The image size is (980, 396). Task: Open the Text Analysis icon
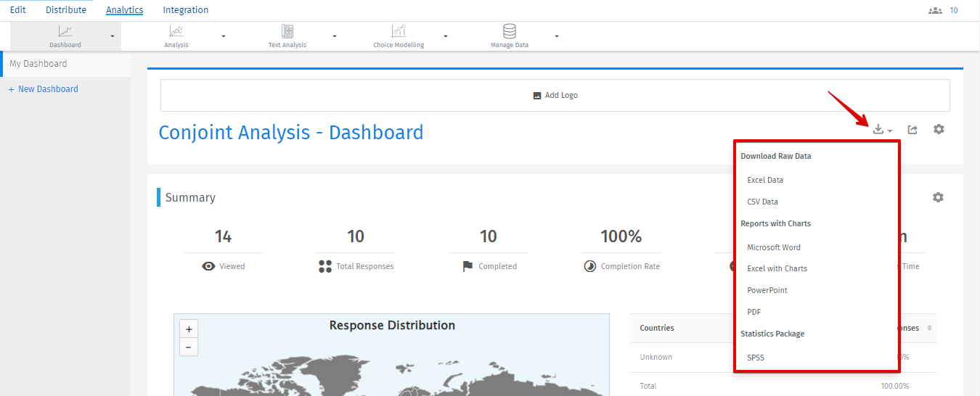click(x=287, y=31)
